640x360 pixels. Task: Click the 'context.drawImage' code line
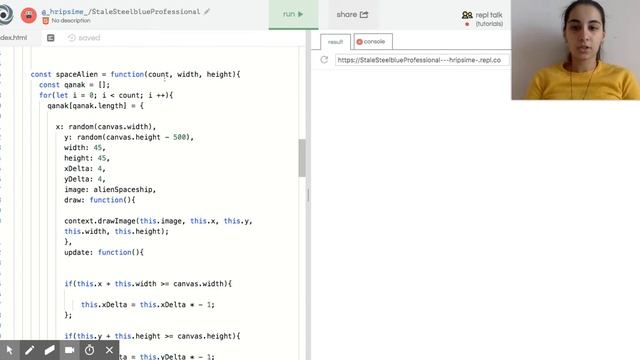[x=158, y=221]
